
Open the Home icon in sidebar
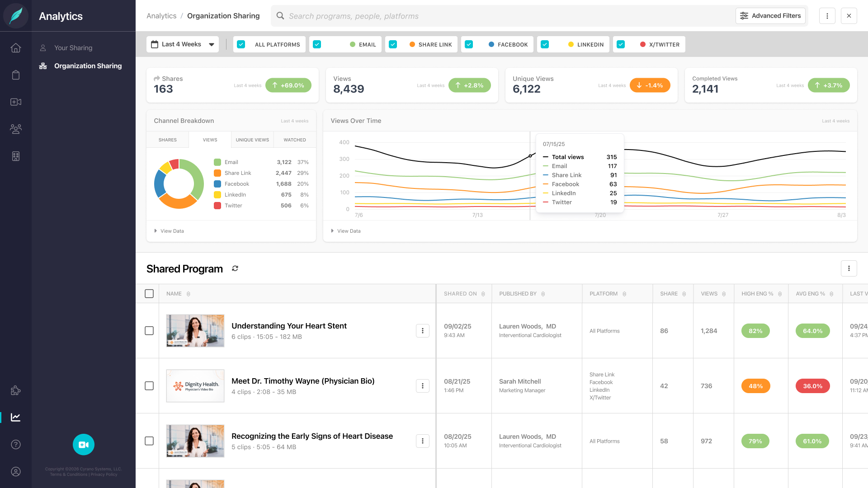pyautogui.click(x=16, y=48)
